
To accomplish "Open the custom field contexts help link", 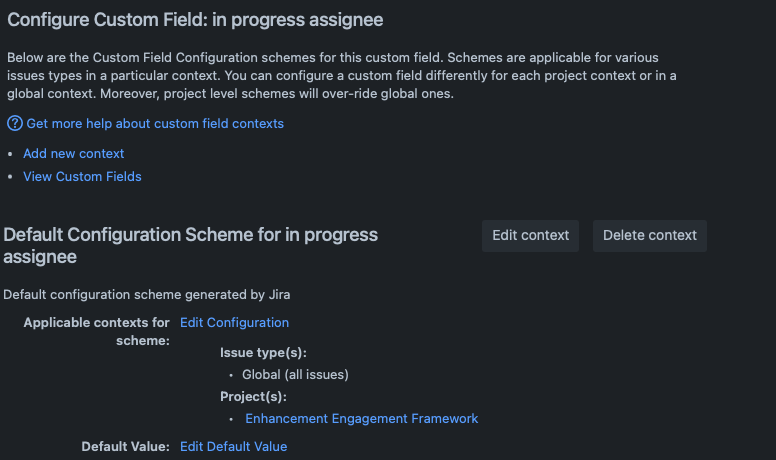I will coord(155,124).
